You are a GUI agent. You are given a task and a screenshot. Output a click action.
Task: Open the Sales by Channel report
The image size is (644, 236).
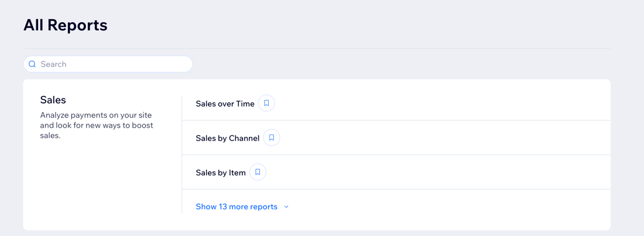227,138
